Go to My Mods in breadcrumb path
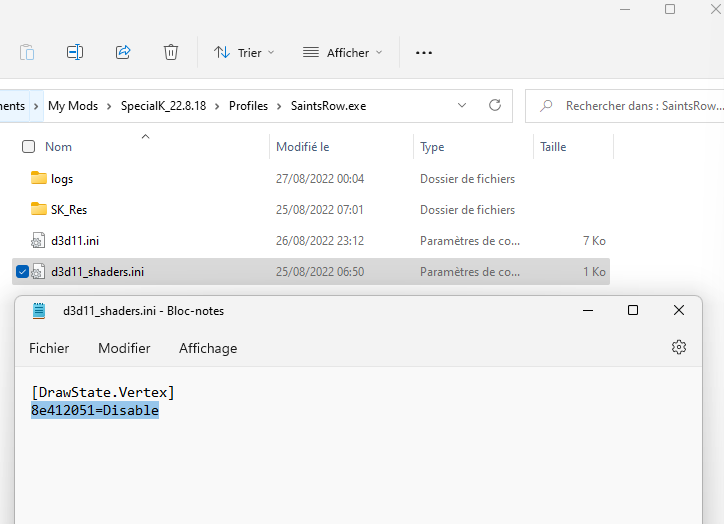 tap(73, 106)
